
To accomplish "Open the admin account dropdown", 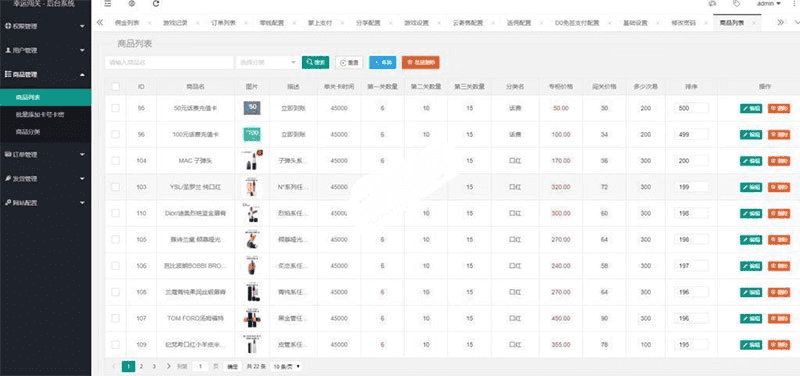I will [769, 4].
